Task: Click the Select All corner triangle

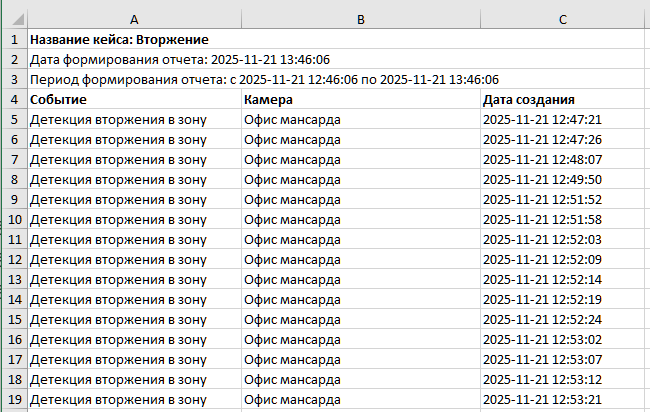Action: point(14,19)
